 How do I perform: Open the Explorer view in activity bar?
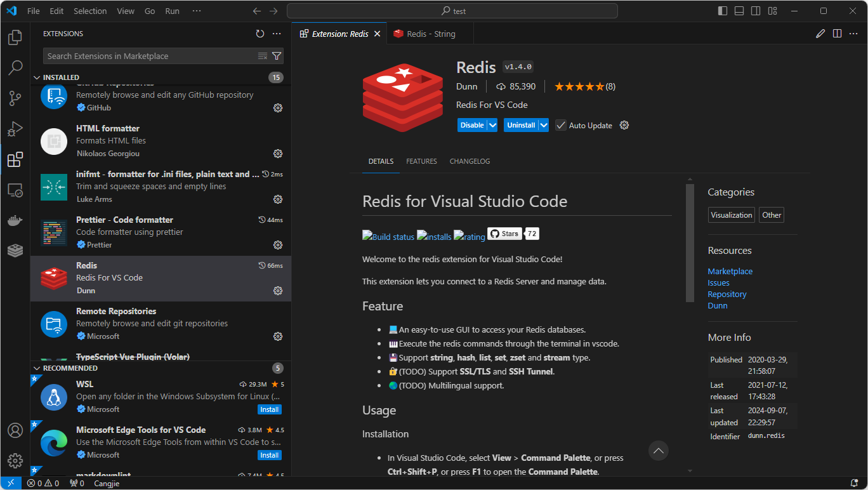click(x=15, y=37)
